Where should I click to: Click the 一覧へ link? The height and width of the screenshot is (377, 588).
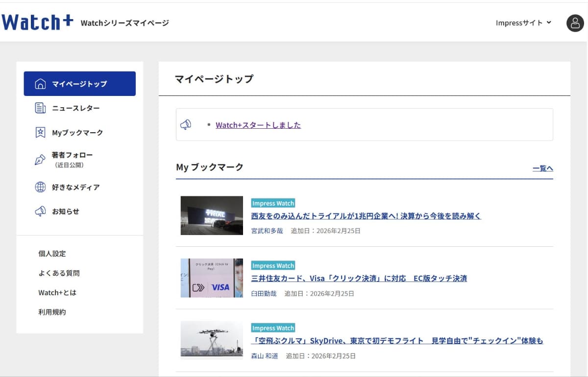[x=542, y=168]
